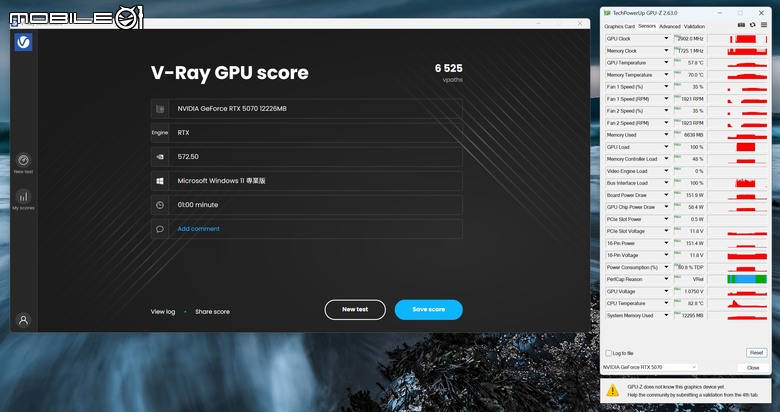Click the V-Ray logo icon in the sidebar

pyautogui.click(x=23, y=42)
